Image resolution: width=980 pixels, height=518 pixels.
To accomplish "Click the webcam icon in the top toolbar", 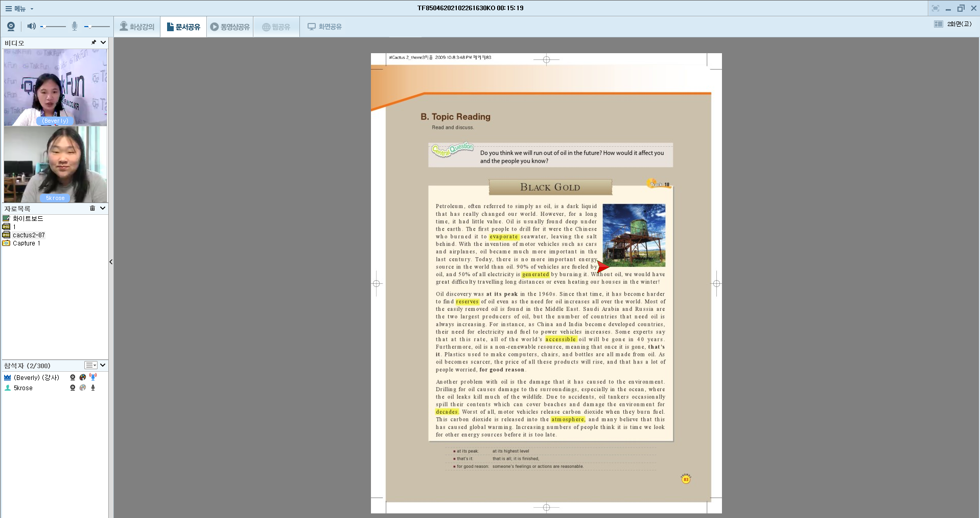I will point(11,27).
